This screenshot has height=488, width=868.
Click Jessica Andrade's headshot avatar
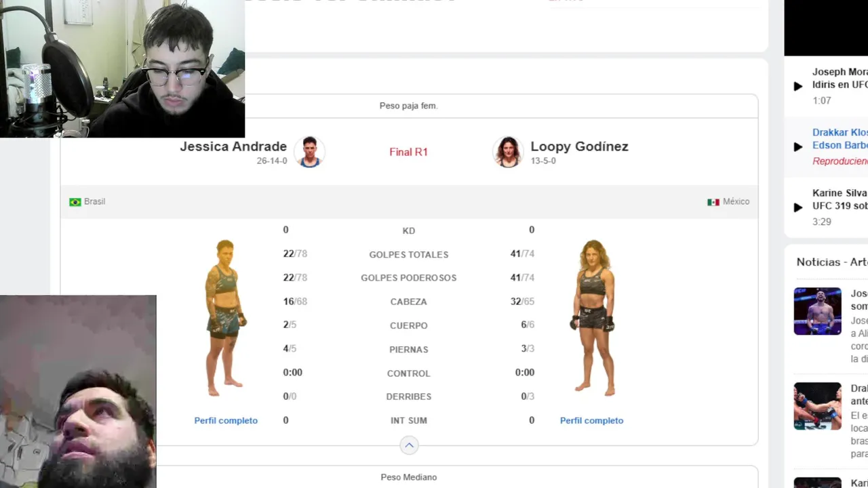(309, 152)
